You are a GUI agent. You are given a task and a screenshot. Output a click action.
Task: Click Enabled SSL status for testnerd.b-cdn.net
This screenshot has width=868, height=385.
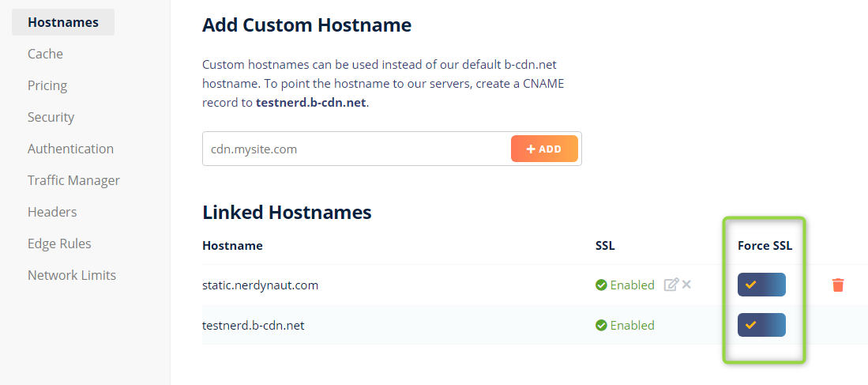(x=625, y=325)
